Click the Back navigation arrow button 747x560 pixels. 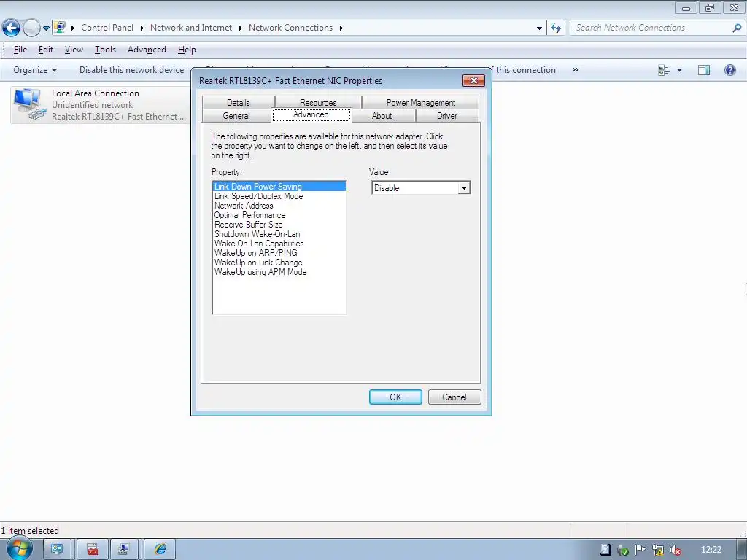(12, 28)
